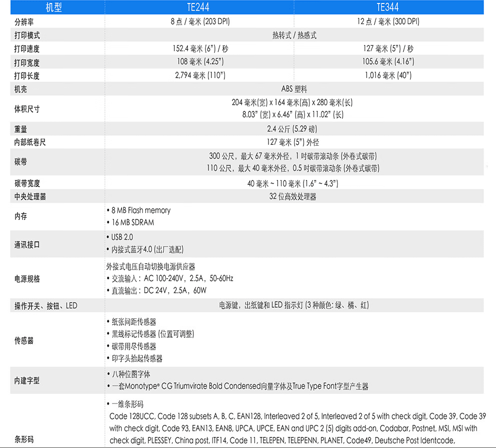The image size is (496, 448).
Task: Select the 12 点/毫米 (300 DPI) cell
Action: tap(388, 22)
